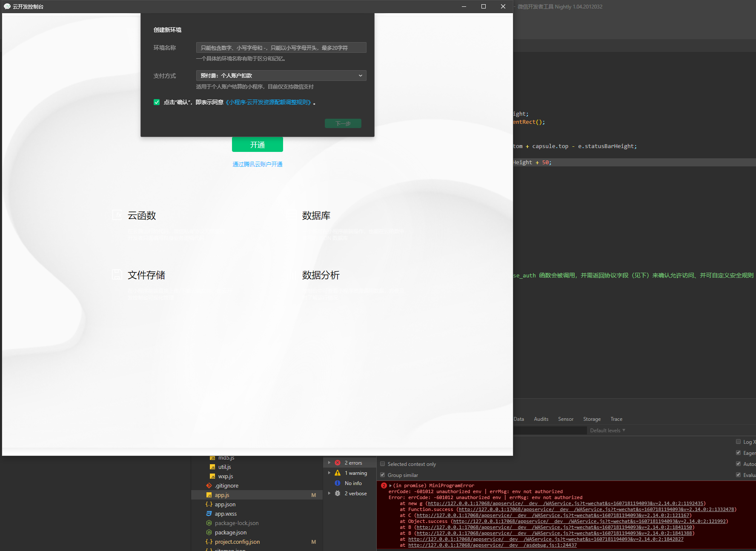Toggle the Evaluate checkbox
This screenshot has width=756, height=551.
point(739,475)
